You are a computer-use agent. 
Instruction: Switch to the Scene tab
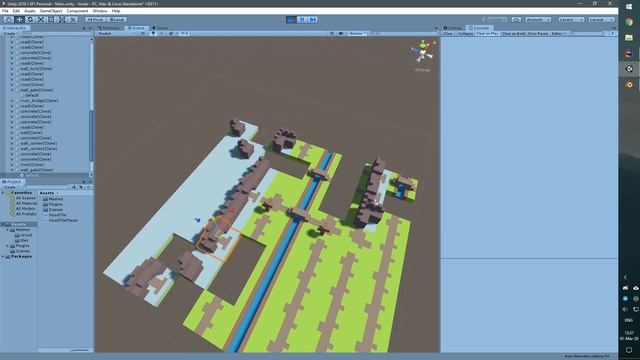pos(136,28)
